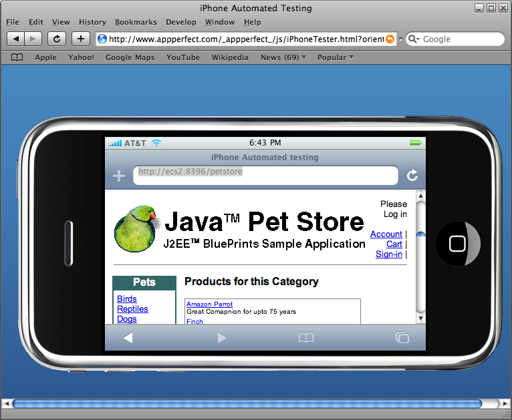Click the iPhone earpiece speaker slot

click(x=69, y=243)
